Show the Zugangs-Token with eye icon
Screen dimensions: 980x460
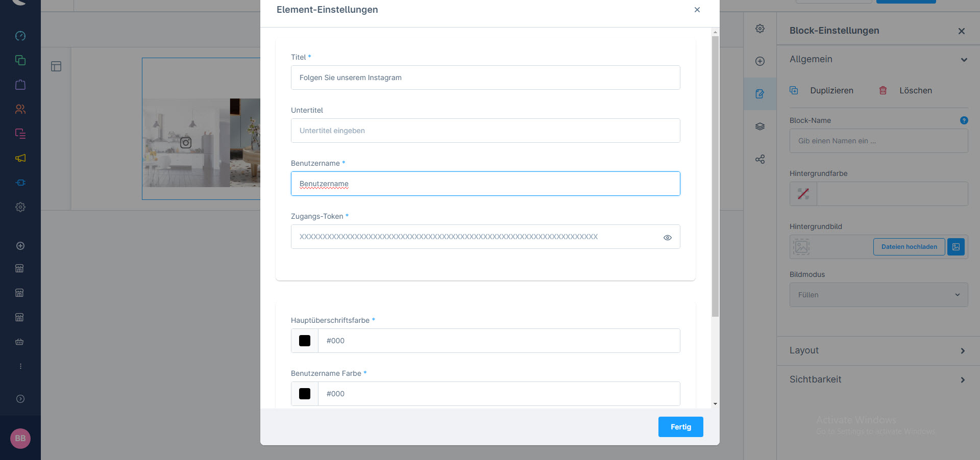pyautogui.click(x=667, y=237)
